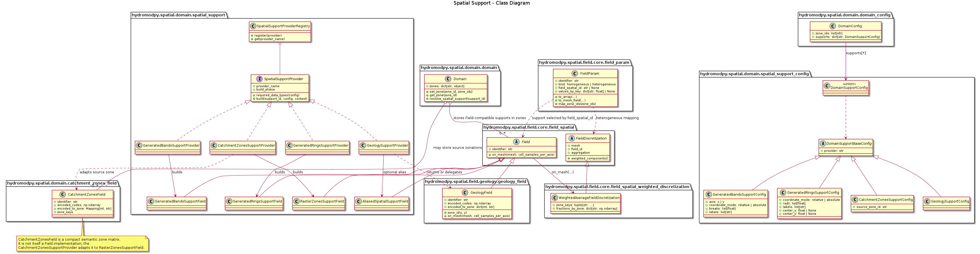Click 'resolve_spatial_support(support_id)' in Domain

(458, 99)
